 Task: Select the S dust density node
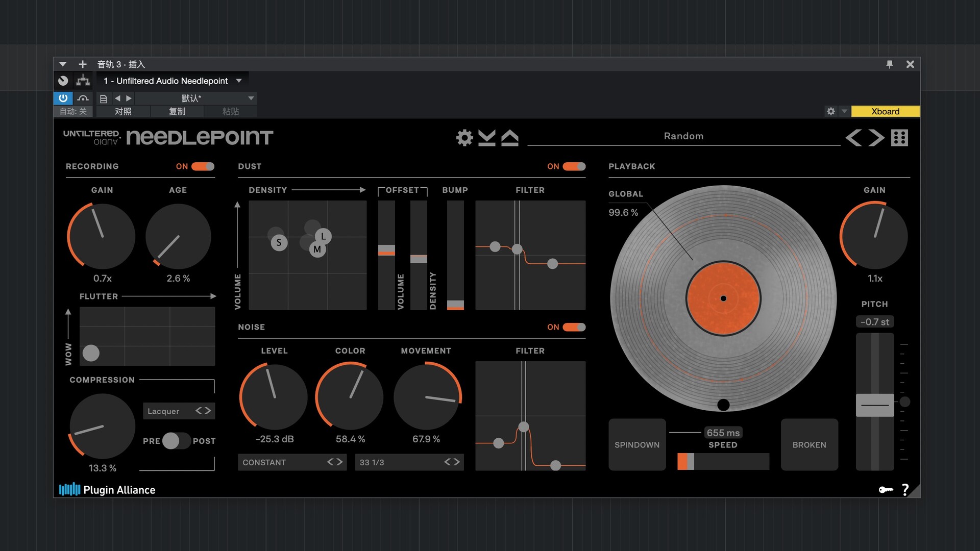pyautogui.click(x=279, y=242)
